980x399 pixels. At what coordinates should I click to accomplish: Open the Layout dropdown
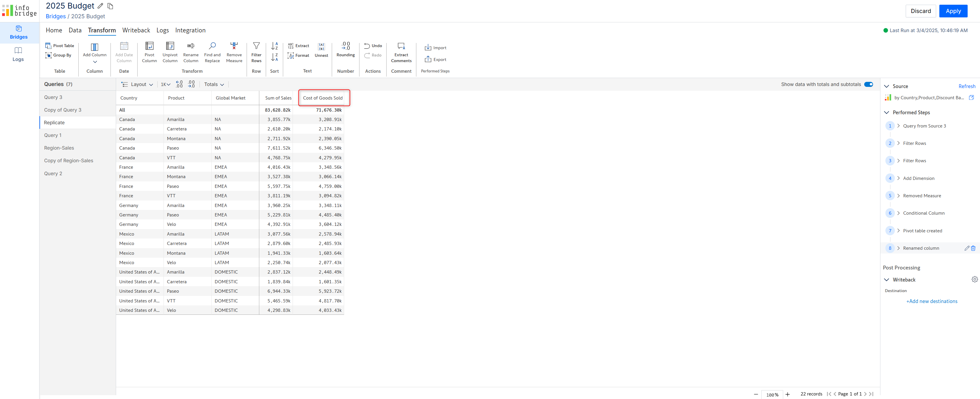tap(137, 85)
